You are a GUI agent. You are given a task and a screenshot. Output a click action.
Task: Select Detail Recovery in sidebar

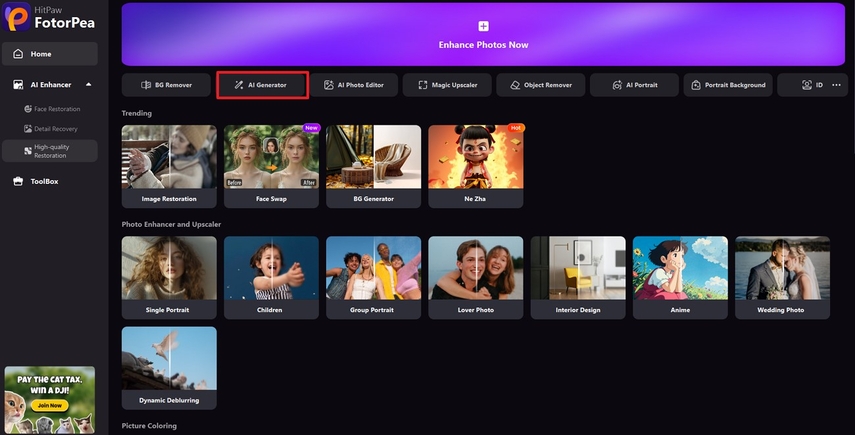(50, 129)
